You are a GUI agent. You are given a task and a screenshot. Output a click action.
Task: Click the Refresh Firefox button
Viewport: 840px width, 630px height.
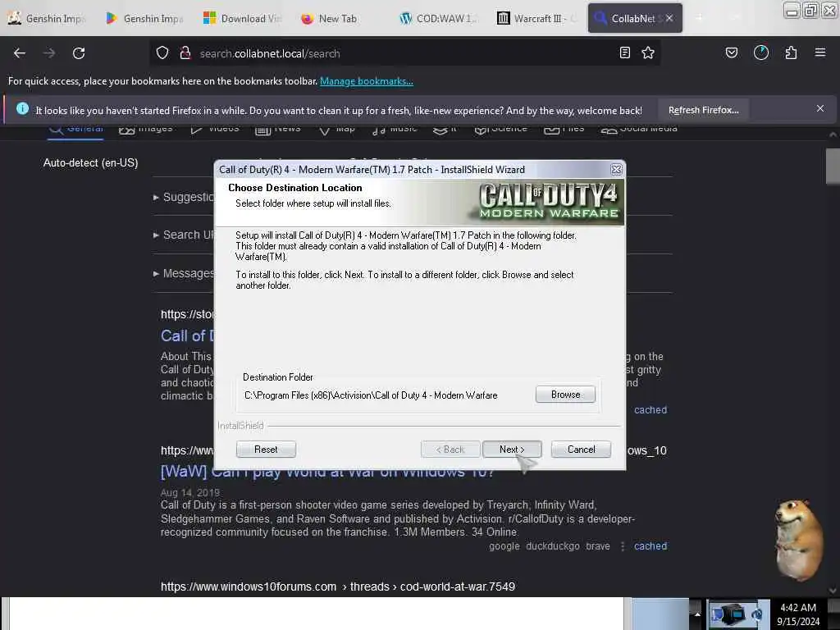point(703,110)
